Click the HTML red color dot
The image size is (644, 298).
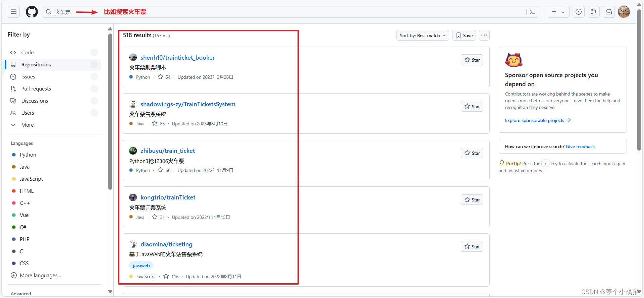point(14,191)
